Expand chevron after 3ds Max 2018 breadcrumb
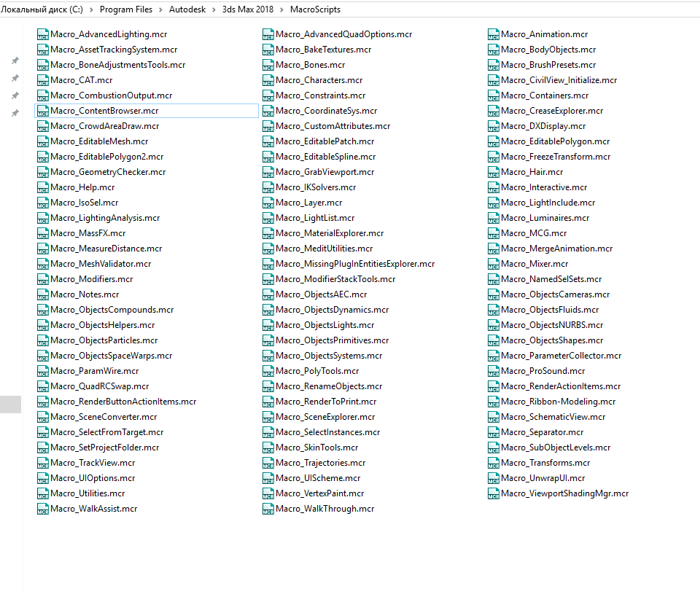This screenshot has width=700, height=594. pyautogui.click(x=281, y=9)
